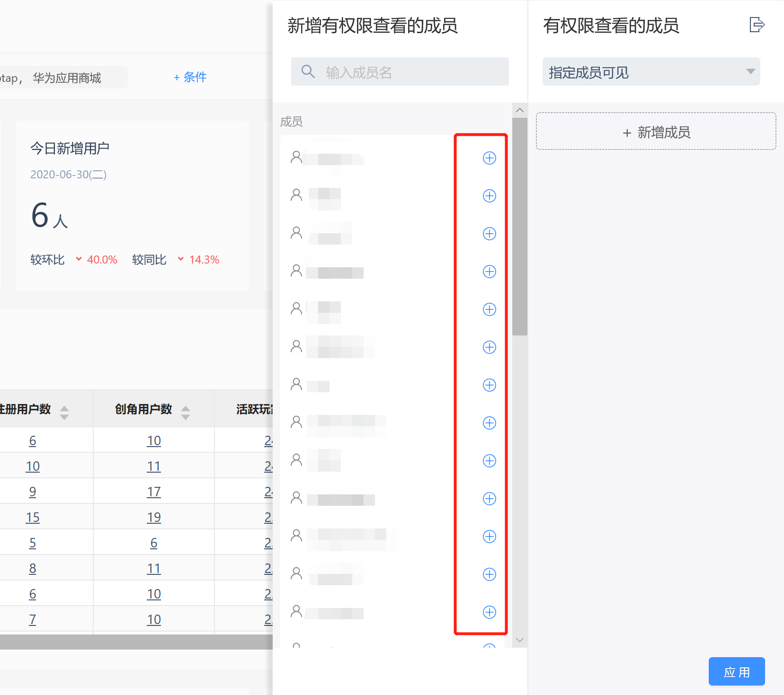The height and width of the screenshot is (695, 784).
Task: Click the plus icon for the seventh member
Action: pyautogui.click(x=489, y=385)
